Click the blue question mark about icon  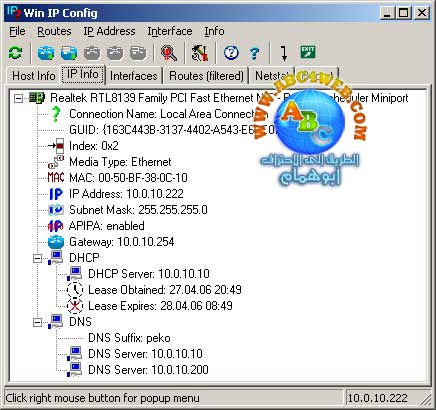[254, 53]
